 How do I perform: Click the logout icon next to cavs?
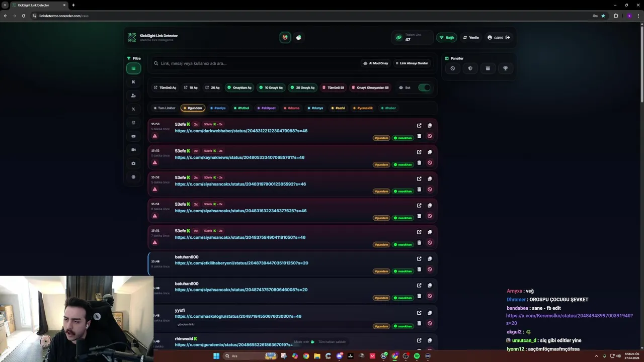(508, 38)
